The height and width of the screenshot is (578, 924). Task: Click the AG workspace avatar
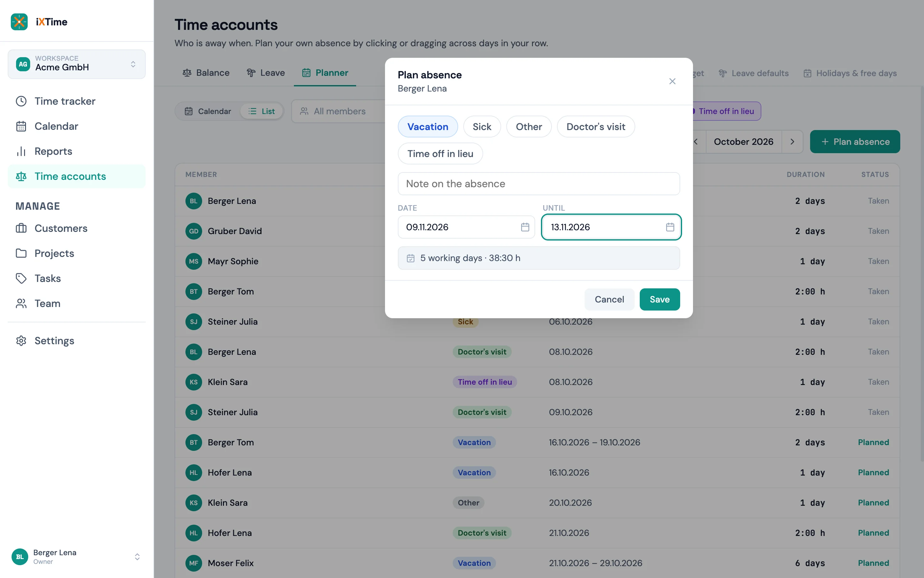click(x=23, y=64)
